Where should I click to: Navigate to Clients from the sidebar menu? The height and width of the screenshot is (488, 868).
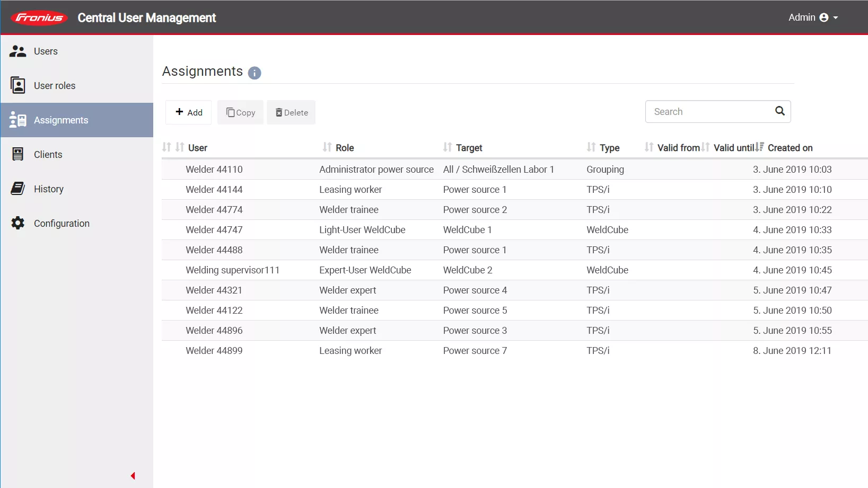[x=48, y=154]
